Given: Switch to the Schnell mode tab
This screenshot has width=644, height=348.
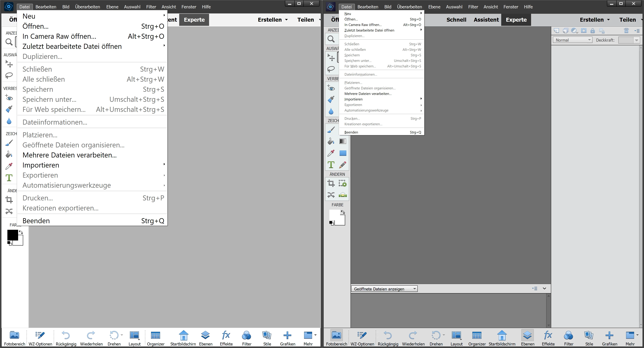Looking at the screenshot, I should [x=456, y=20].
